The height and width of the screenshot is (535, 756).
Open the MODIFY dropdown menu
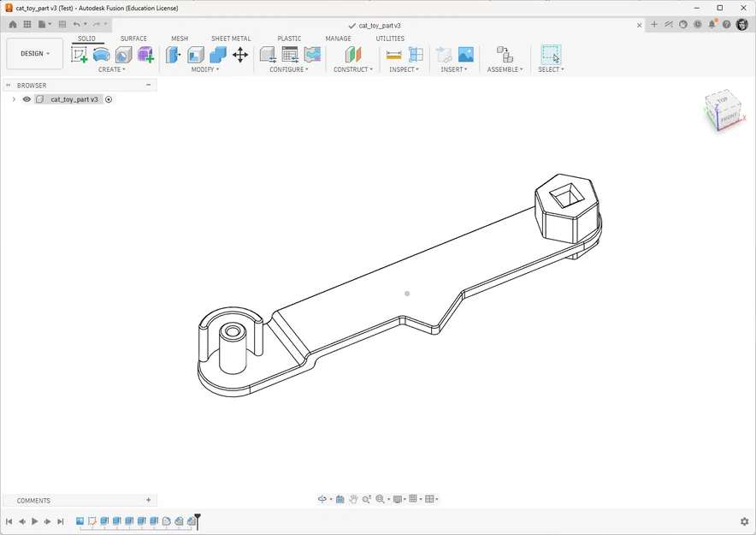tap(205, 69)
